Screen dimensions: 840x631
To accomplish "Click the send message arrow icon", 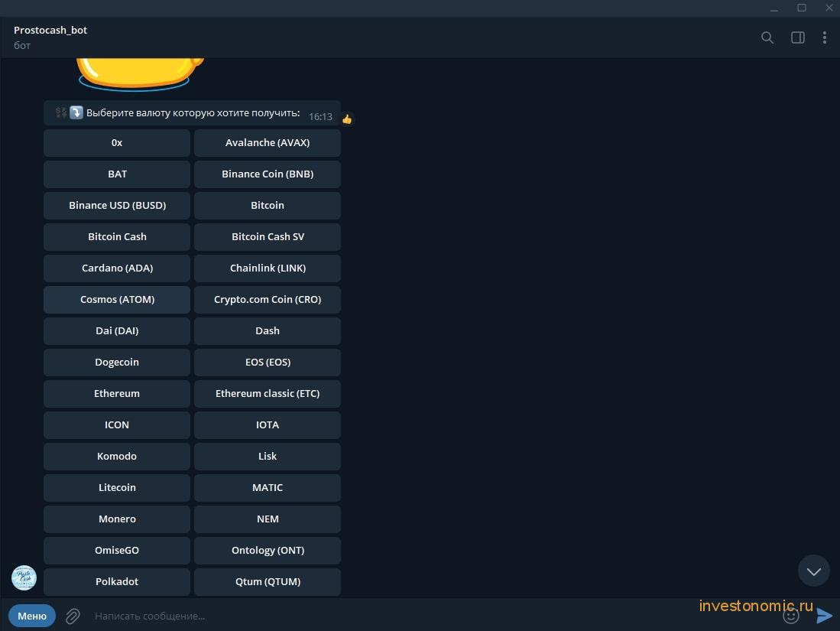I will 825,616.
